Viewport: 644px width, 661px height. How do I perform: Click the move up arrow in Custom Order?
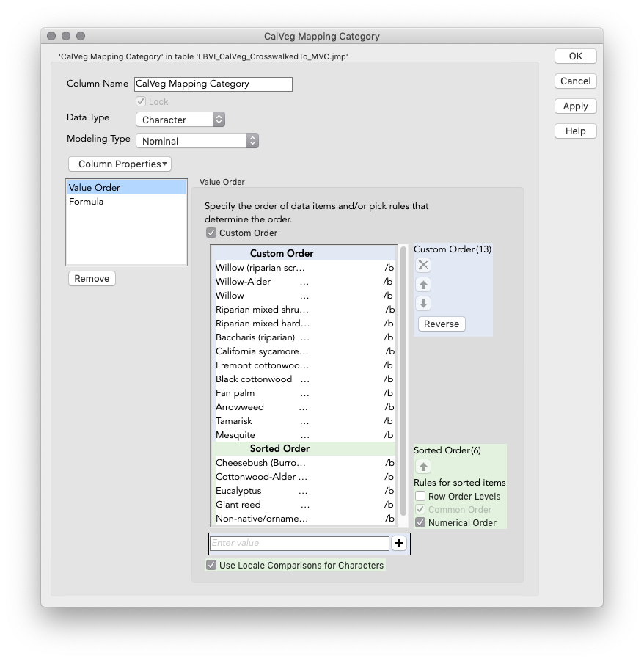click(x=423, y=285)
